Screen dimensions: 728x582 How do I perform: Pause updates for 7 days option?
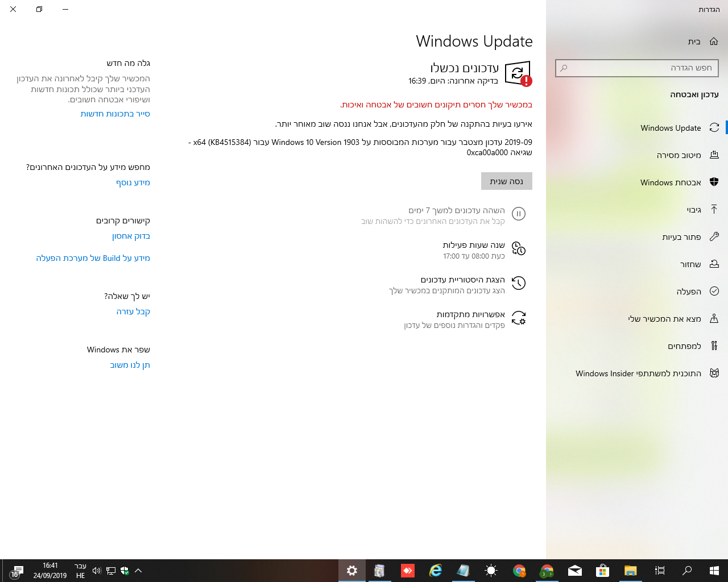pyautogui.click(x=444, y=215)
